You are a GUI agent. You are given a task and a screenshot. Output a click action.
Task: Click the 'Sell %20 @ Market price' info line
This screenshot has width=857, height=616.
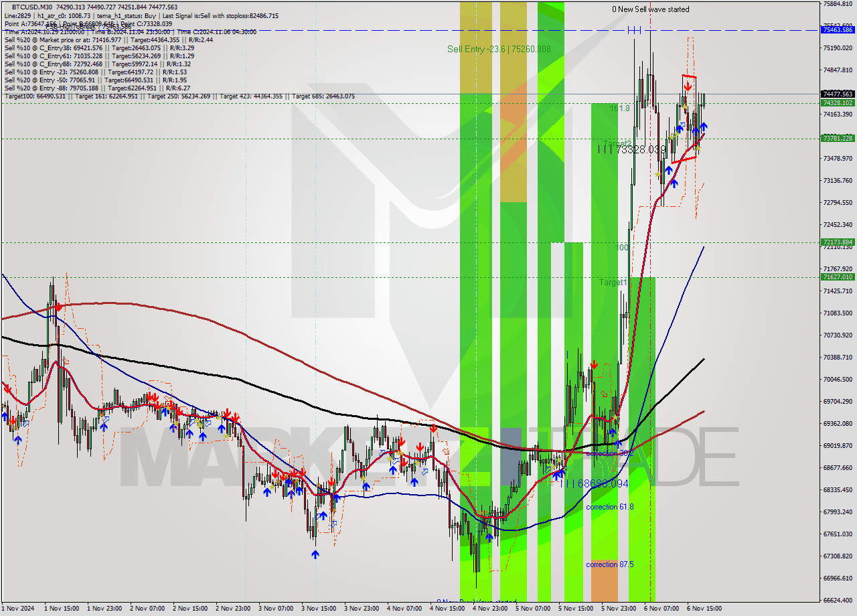pyautogui.click(x=108, y=40)
